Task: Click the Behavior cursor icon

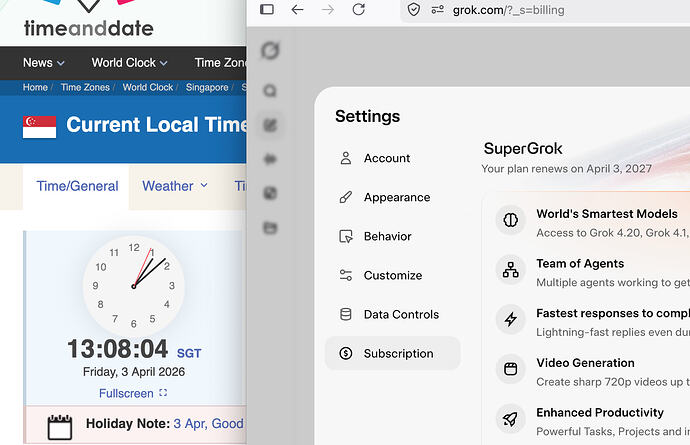Action: pyautogui.click(x=346, y=236)
